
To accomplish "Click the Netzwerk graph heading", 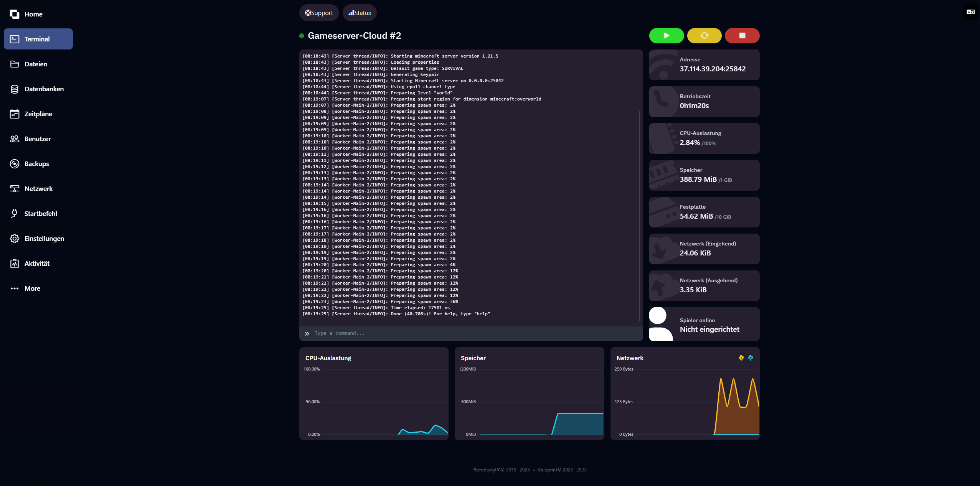I will [x=630, y=358].
